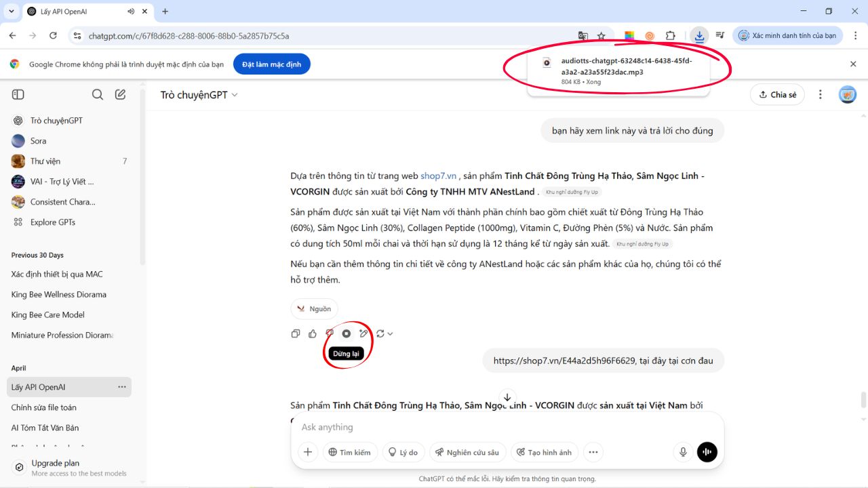Open the shop7.vn link in response
Viewport: 868px width, 488px height.
[438, 176]
